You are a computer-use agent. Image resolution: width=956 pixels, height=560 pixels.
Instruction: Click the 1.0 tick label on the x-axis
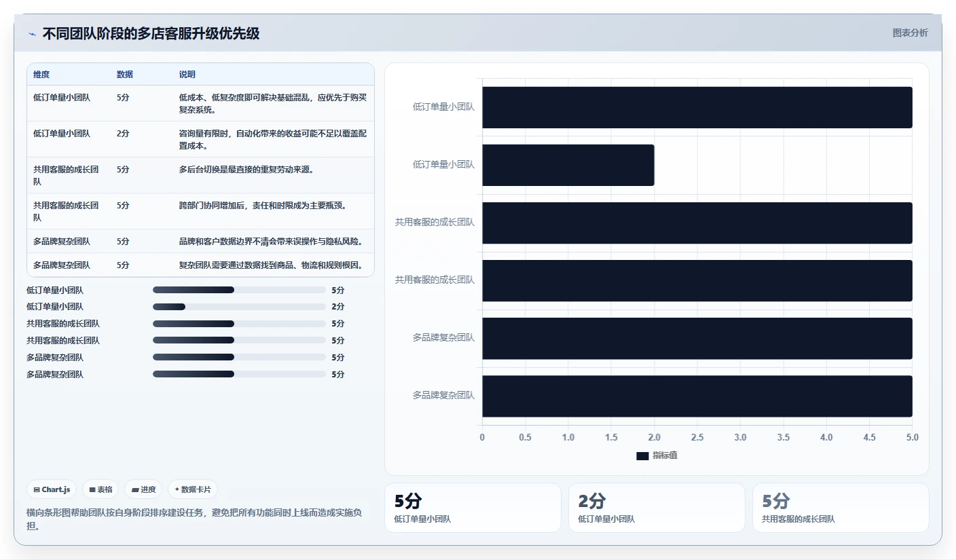click(568, 438)
